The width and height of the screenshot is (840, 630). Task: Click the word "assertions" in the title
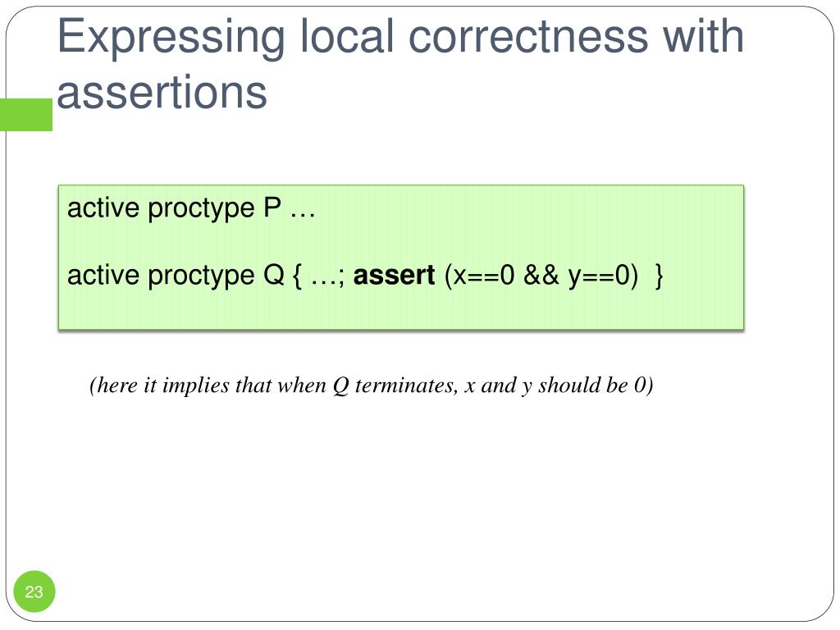162,91
